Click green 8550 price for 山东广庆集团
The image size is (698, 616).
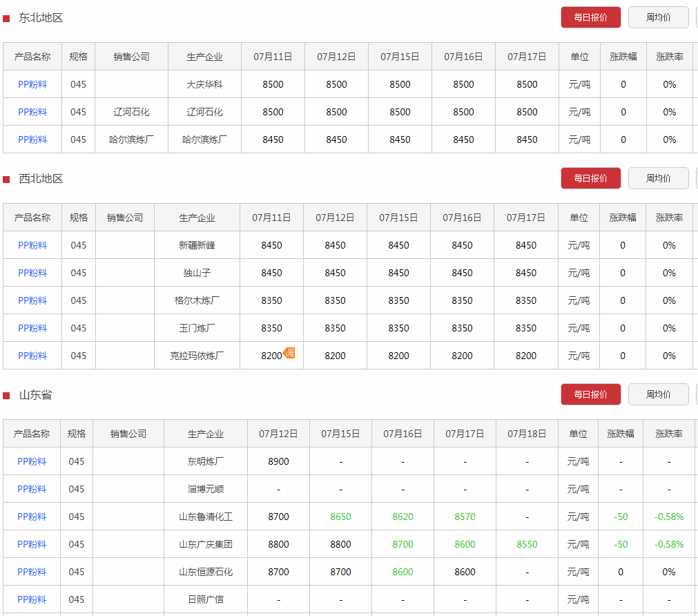(x=527, y=544)
